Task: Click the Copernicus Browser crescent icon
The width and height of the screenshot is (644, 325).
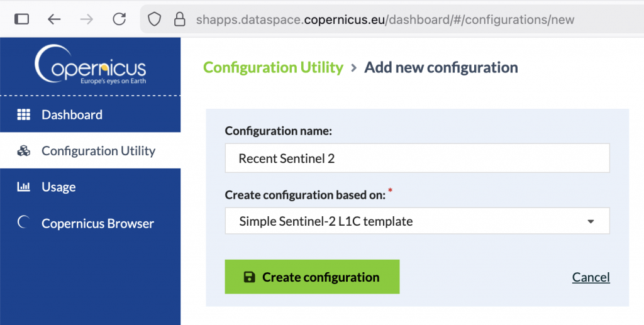Action: [23, 223]
